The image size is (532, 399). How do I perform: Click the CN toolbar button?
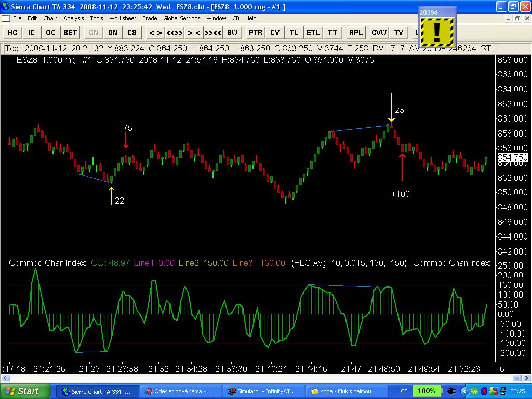[x=94, y=33]
